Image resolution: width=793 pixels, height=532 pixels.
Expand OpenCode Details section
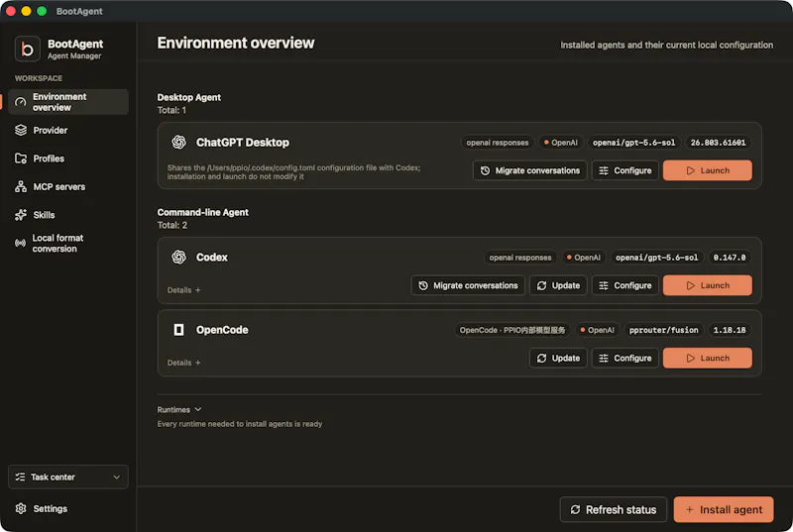tap(184, 363)
